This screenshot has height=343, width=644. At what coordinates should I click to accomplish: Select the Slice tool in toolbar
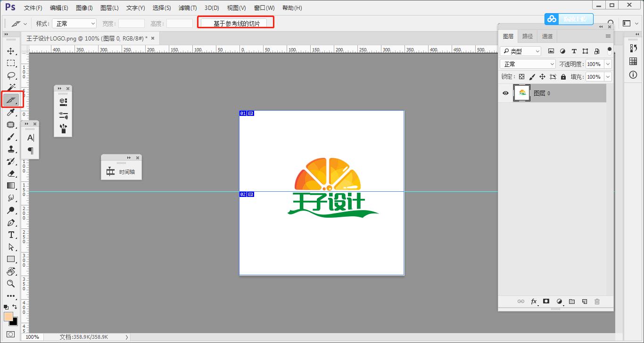[x=11, y=100]
